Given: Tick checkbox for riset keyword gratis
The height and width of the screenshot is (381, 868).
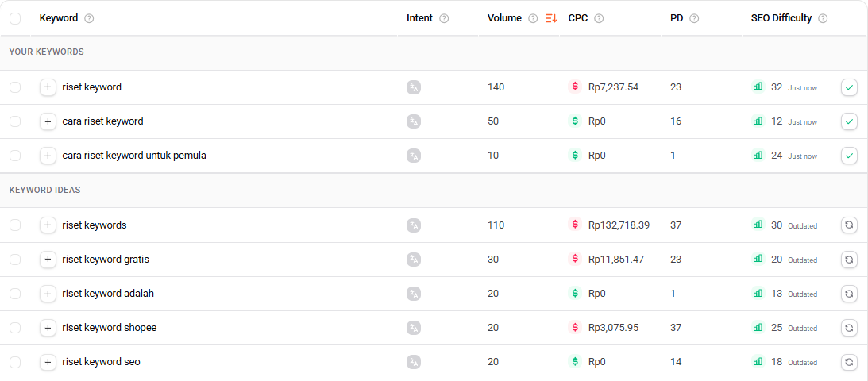Looking at the screenshot, I should pyautogui.click(x=15, y=260).
